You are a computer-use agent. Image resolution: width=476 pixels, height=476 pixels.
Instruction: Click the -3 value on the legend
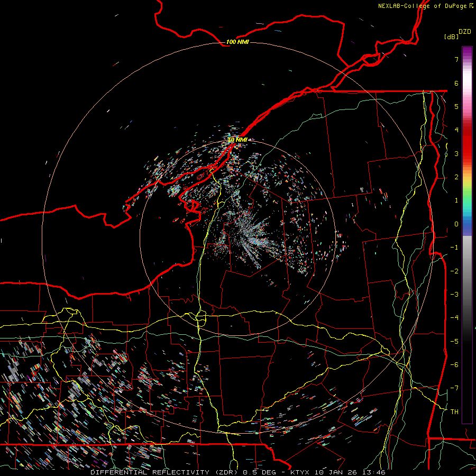pyautogui.click(x=454, y=294)
